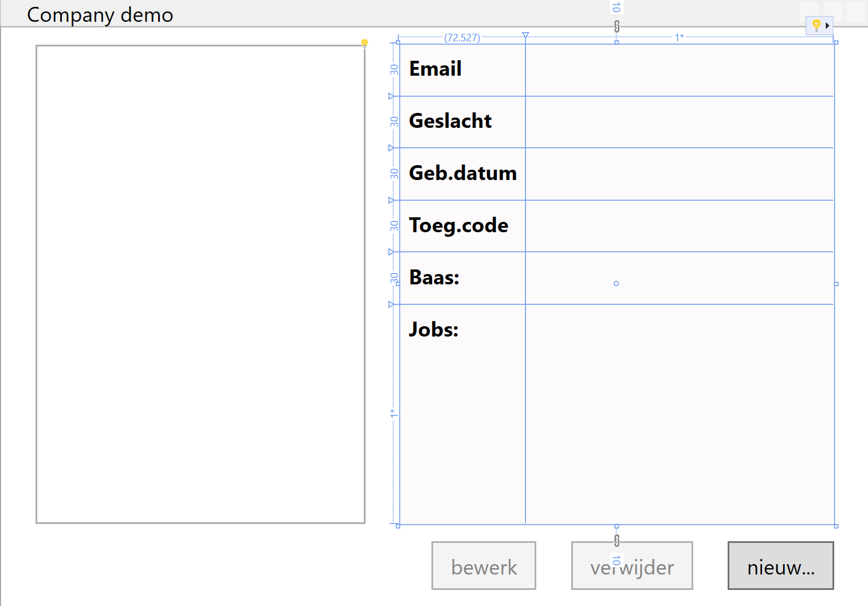The width and height of the screenshot is (868, 606).
Task: Click the row divider triangle below the Baas row
Action: [391, 304]
